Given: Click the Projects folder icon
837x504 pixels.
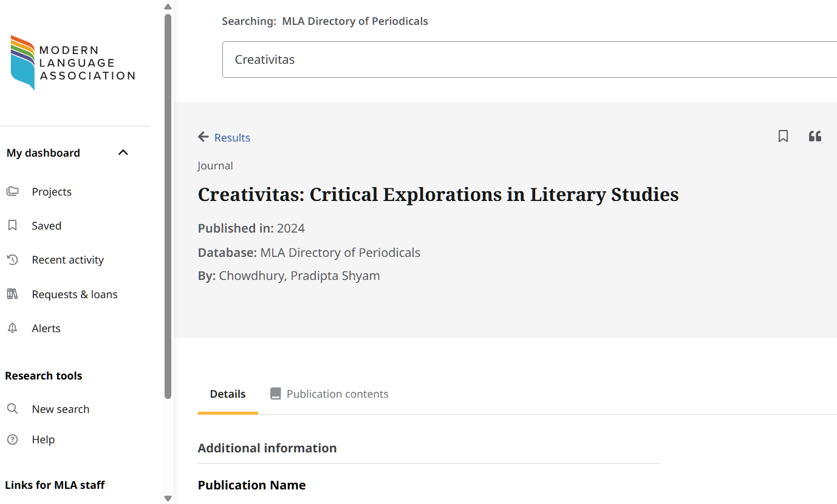Looking at the screenshot, I should tap(12, 192).
